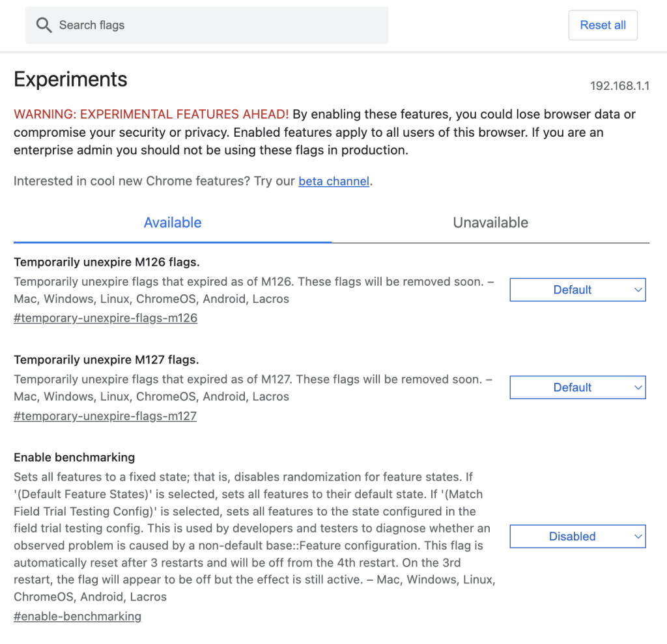Click the experimental features warning text
The height and width of the screenshot is (644, 667).
click(x=151, y=114)
